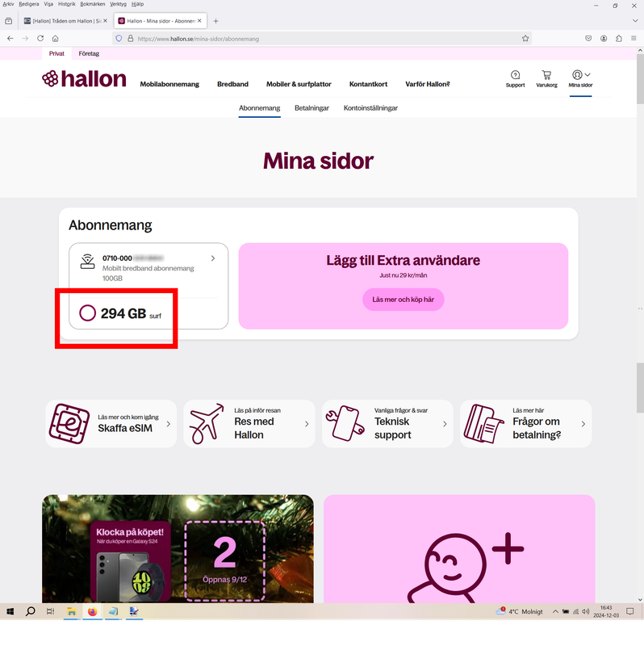The image size is (644, 646).
Task: Open Bredband menu
Action: tap(232, 84)
